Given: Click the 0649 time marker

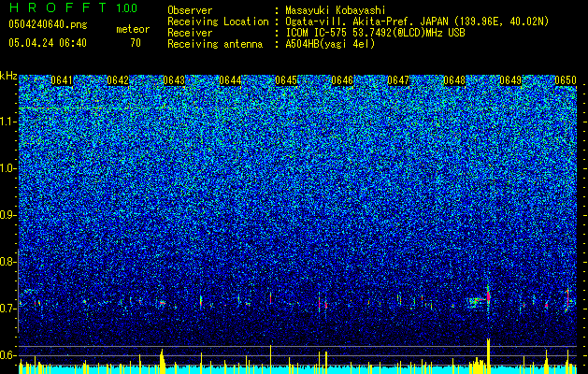Looking at the screenshot, I should coord(510,80).
